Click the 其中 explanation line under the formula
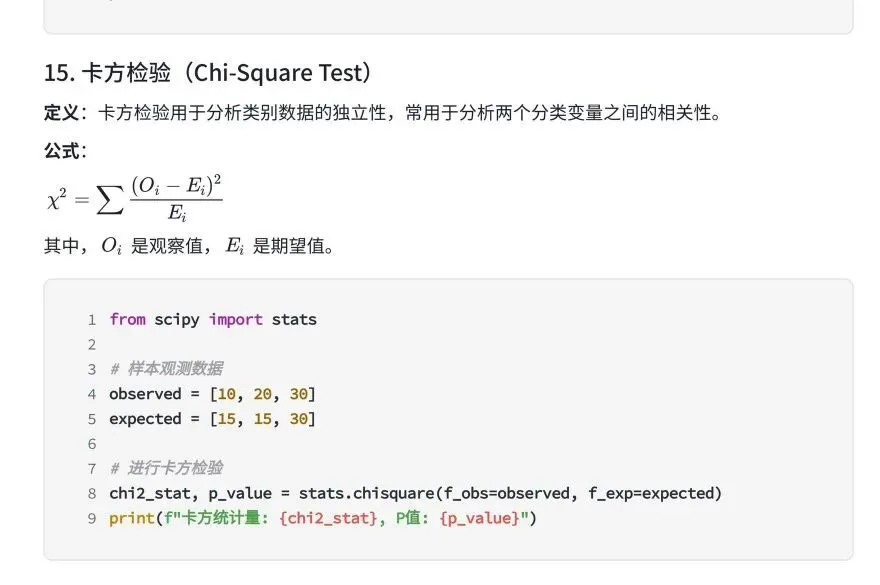The image size is (880, 585). (x=188, y=246)
